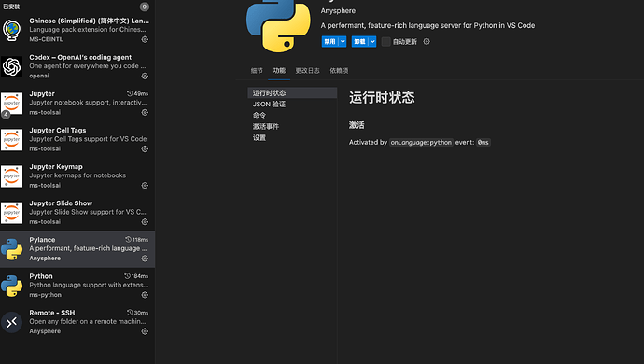Click the Anysphere publisher link in details
Viewport: 644px width, 364px height.
338,10
